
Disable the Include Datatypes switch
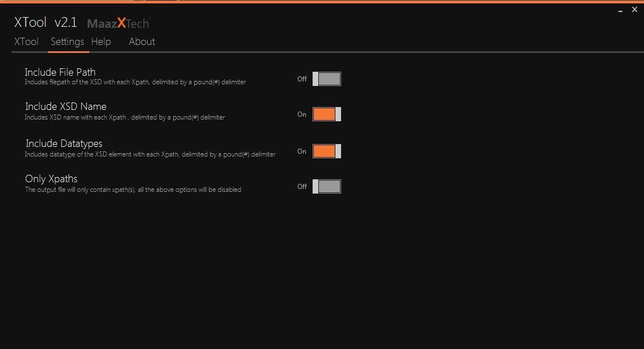(326, 151)
